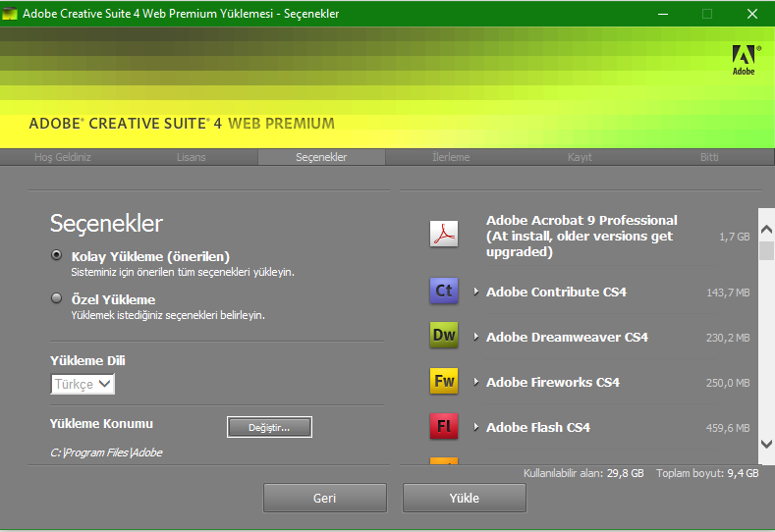The height and width of the screenshot is (532, 775).
Task: Expand Adobe Fireworks CS4 entry
Action: point(475,382)
